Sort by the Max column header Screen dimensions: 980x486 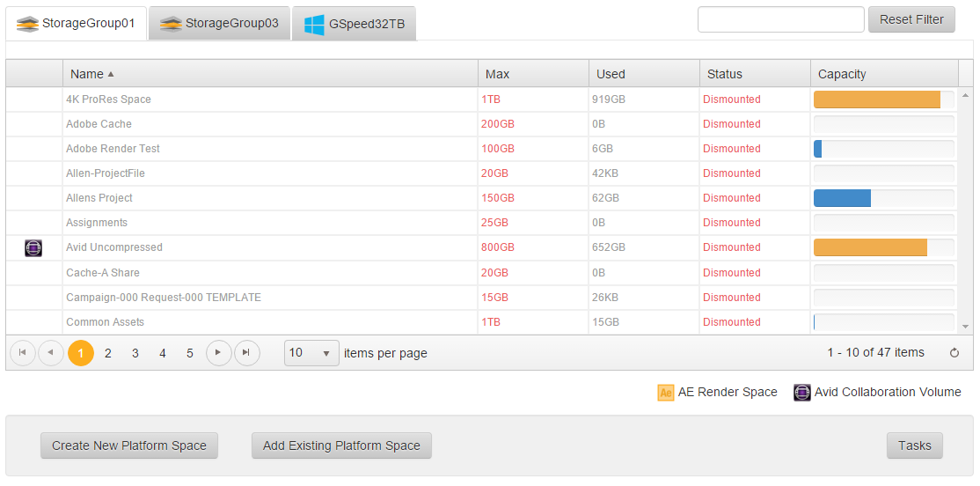tap(533, 74)
